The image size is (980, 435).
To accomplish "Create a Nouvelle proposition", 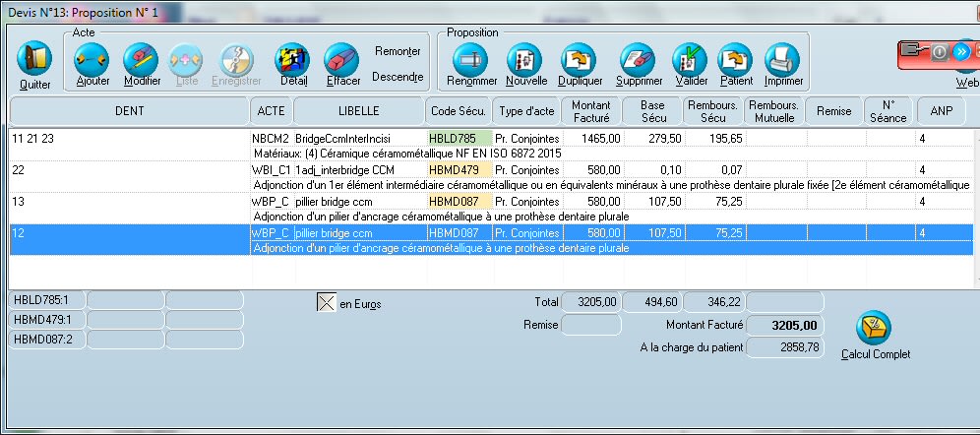I will click(x=526, y=60).
